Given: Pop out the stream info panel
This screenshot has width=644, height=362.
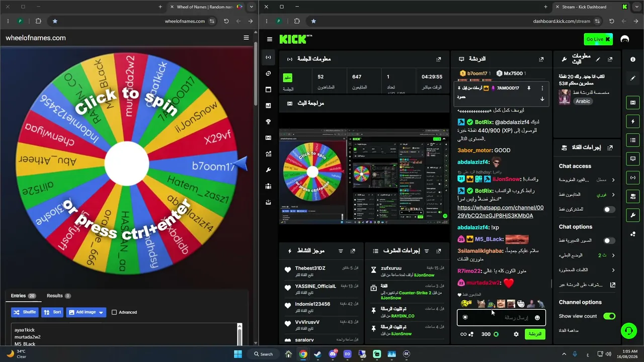Looking at the screenshot, I should click(x=610, y=59).
